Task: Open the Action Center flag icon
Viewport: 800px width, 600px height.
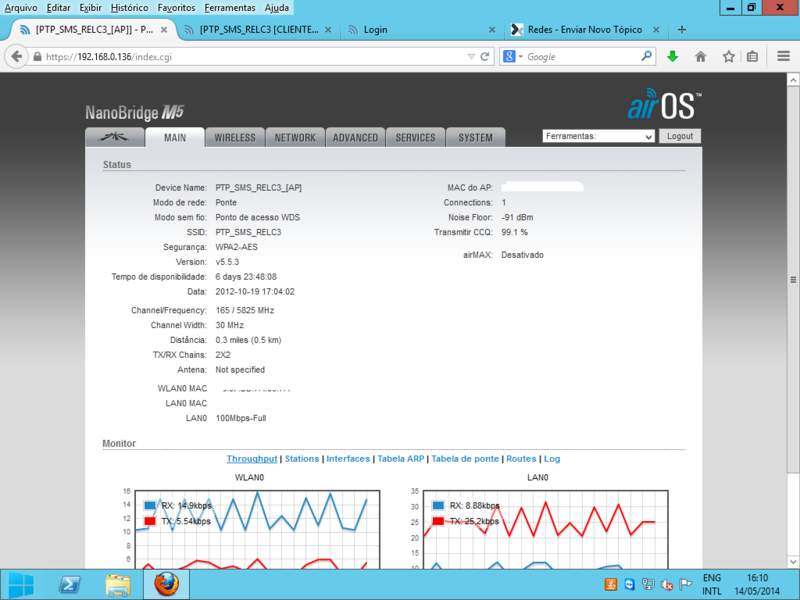Action: tap(686, 585)
